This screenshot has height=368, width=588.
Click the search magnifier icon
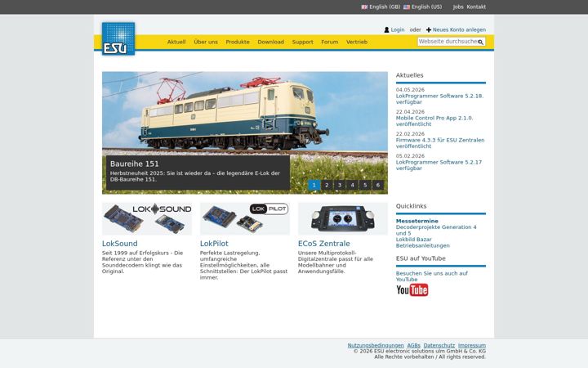point(480,42)
